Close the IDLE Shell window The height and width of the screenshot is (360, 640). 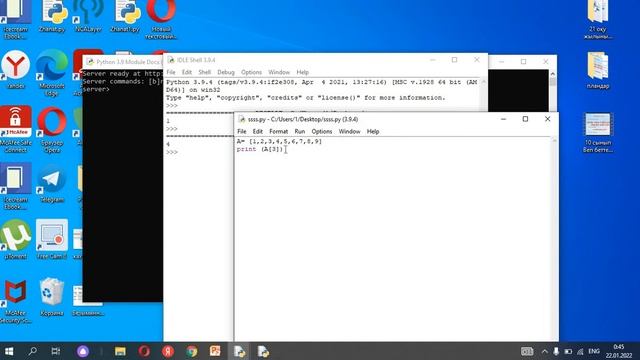[476, 60]
